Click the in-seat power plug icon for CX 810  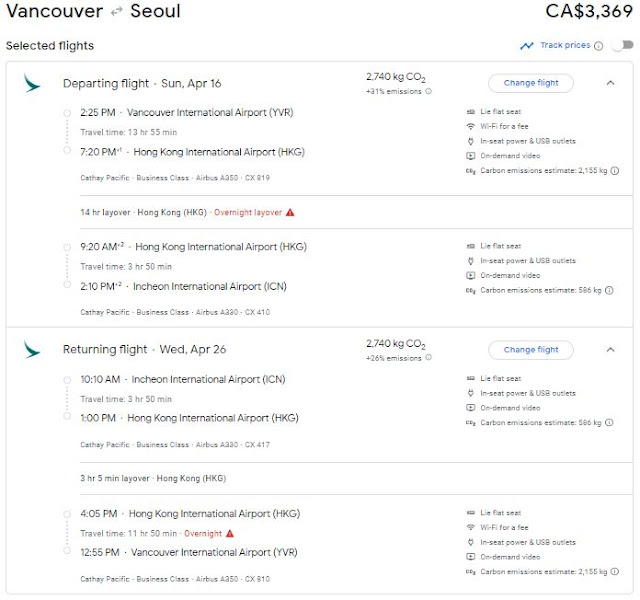pos(471,542)
